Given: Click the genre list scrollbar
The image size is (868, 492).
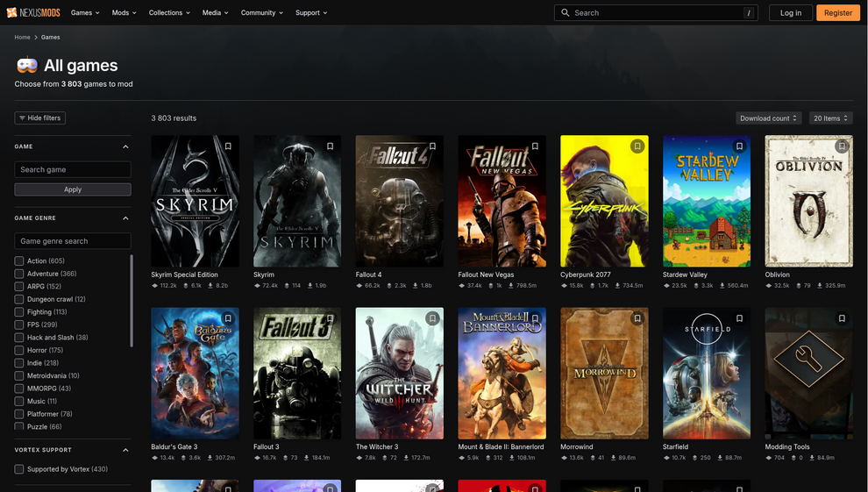Looking at the screenshot, I should coord(132,301).
